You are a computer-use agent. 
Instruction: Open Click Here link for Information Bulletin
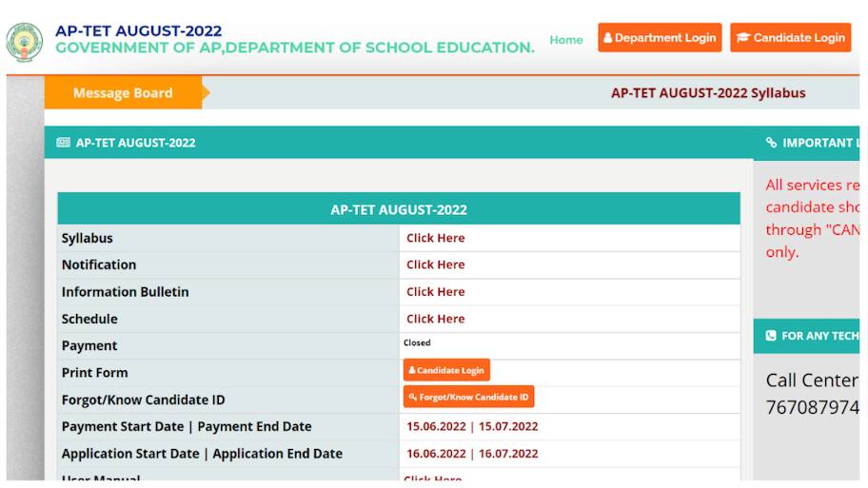[436, 292]
